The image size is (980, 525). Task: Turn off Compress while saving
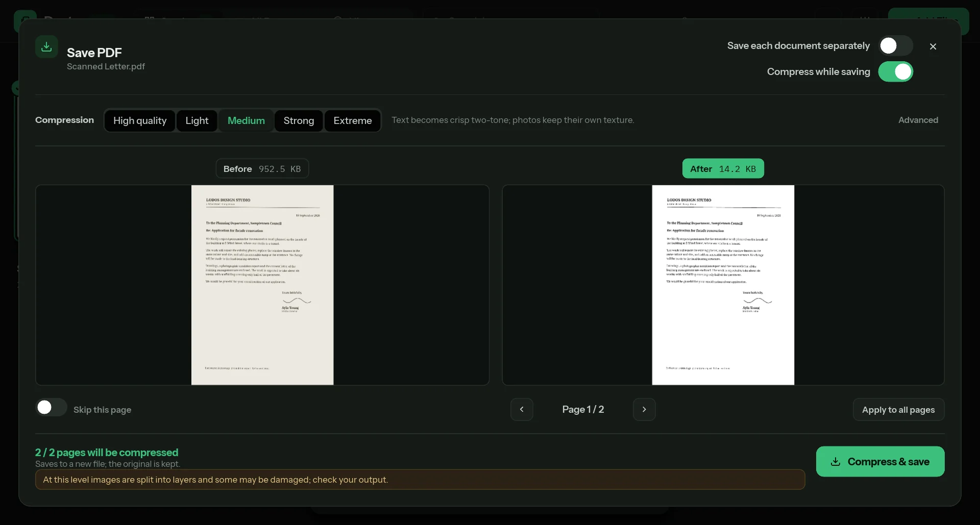pos(896,72)
